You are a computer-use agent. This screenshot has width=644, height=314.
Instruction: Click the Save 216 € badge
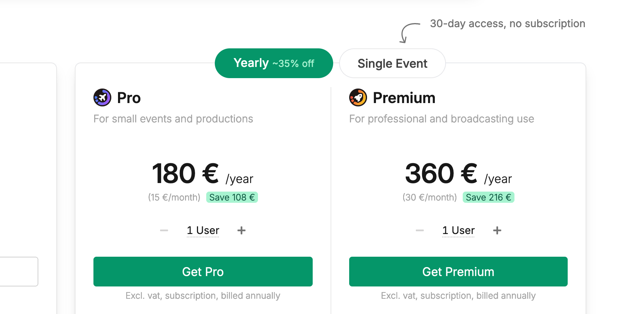[488, 197]
